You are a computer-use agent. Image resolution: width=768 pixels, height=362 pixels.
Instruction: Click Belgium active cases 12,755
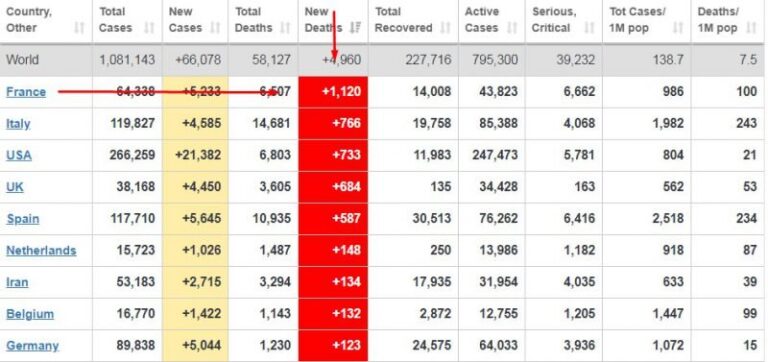[498, 314]
